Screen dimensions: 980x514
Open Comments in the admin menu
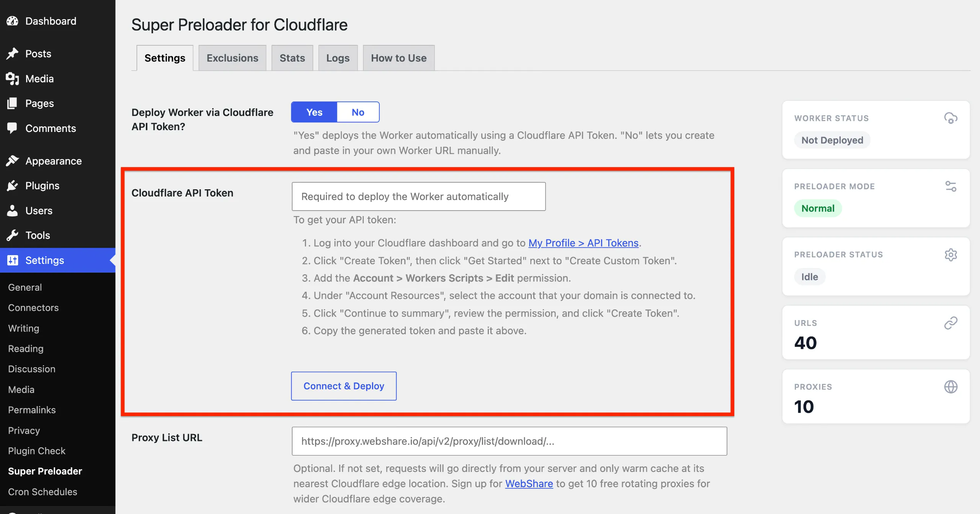pyautogui.click(x=57, y=128)
